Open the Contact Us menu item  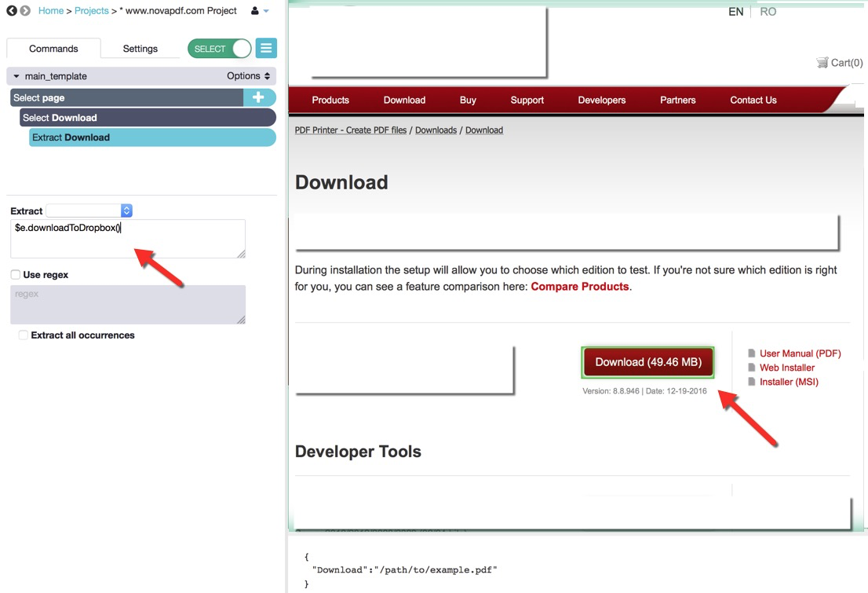pyautogui.click(x=753, y=100)
